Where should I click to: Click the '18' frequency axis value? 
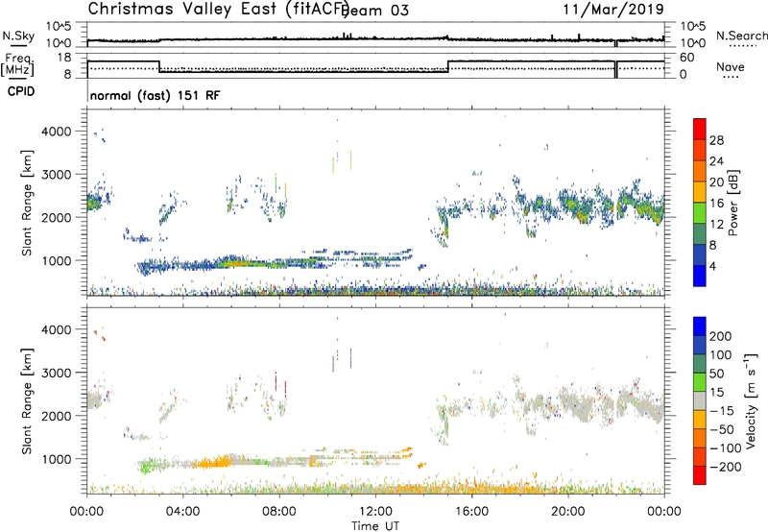(x=64, y=58)
